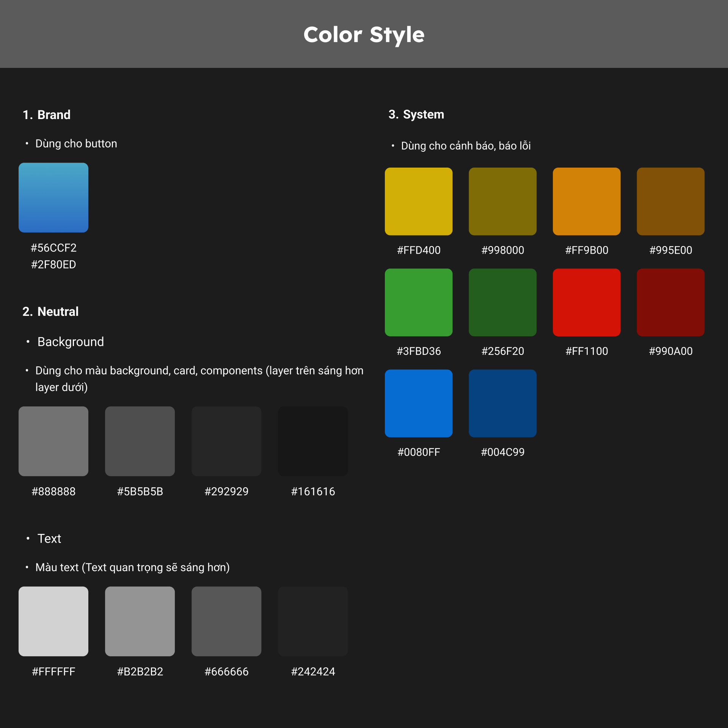The height and width of the screenshot is (728, 728).
Task: Click the #FFD400 hex label
Action: [x=419, y=250]
